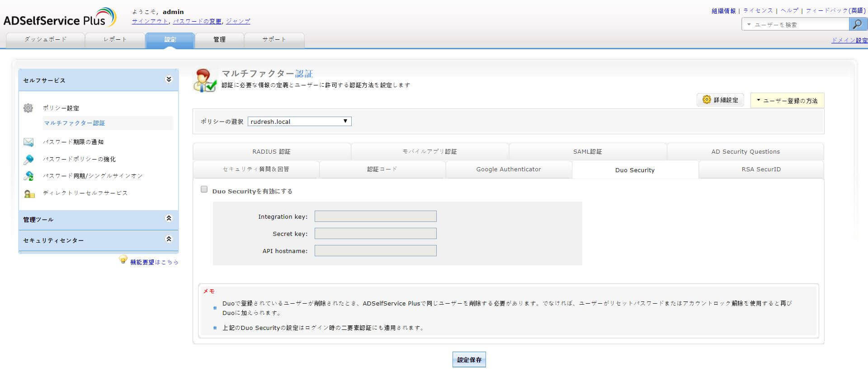Select パスワード同期/シングルサインオン in sidebar
Viewport: 868px width, 376px height.
(x=93, y=176)
